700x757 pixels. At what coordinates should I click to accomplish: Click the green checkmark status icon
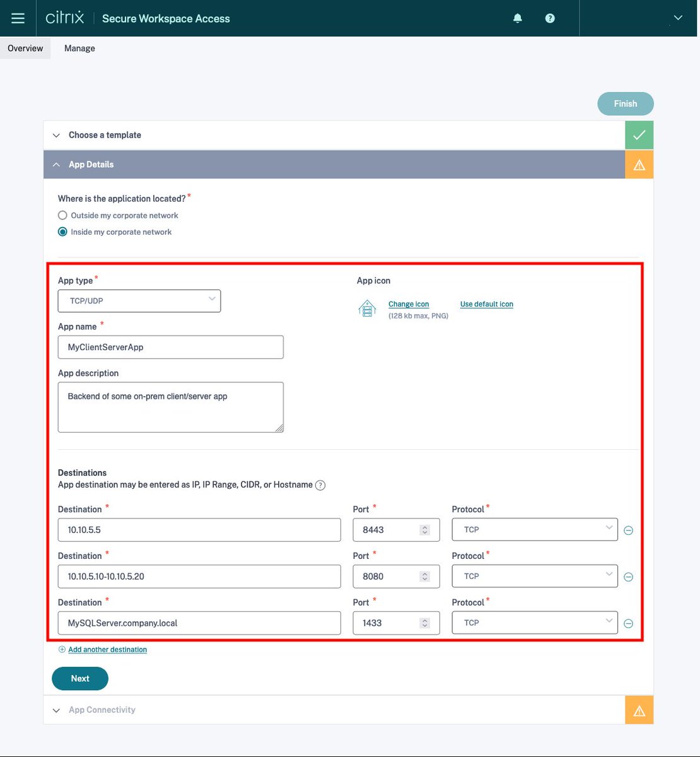(x=639, y=135)
